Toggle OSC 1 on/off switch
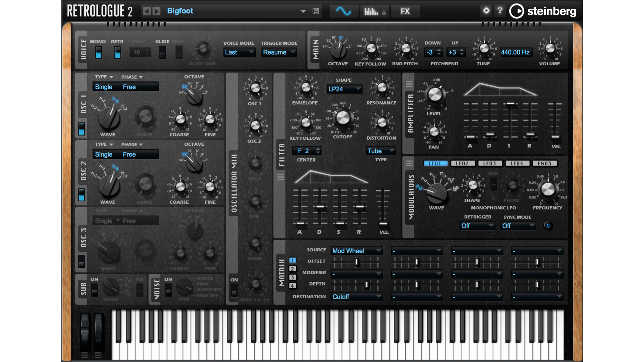Image resolution: width=644 pixels, height=362 pixels. 81,129
